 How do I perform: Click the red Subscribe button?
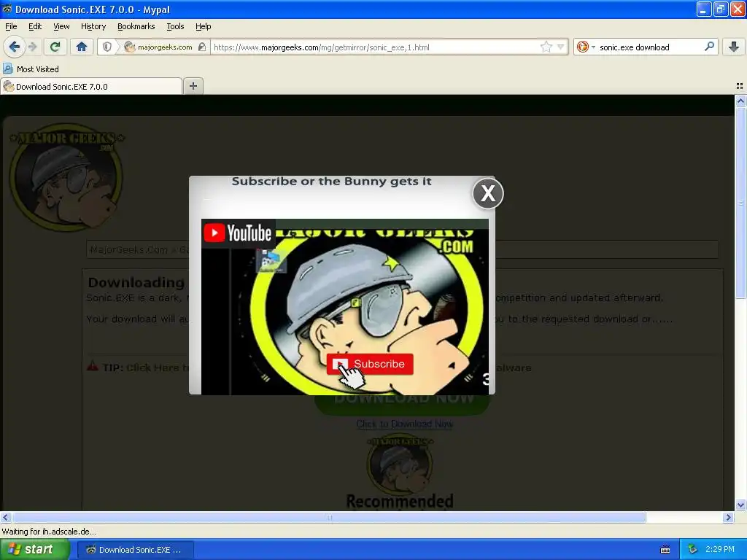pos(370,364)
